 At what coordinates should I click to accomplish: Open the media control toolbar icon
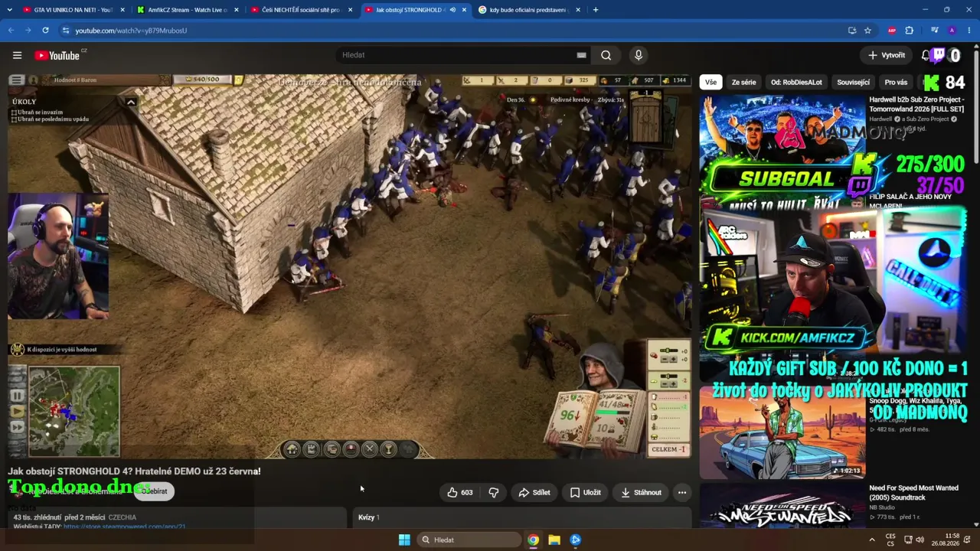[x=935, y=31]
